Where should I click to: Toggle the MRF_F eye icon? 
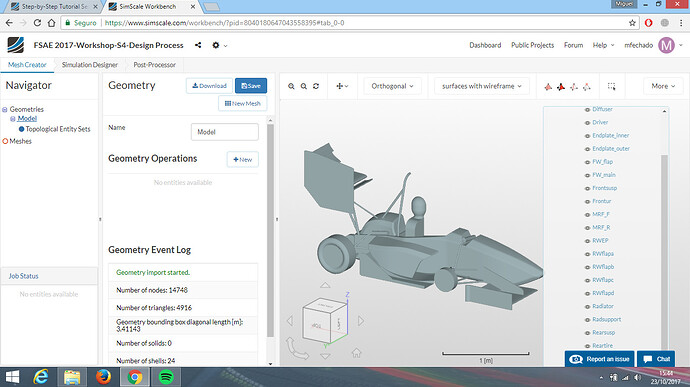(587, 215)
